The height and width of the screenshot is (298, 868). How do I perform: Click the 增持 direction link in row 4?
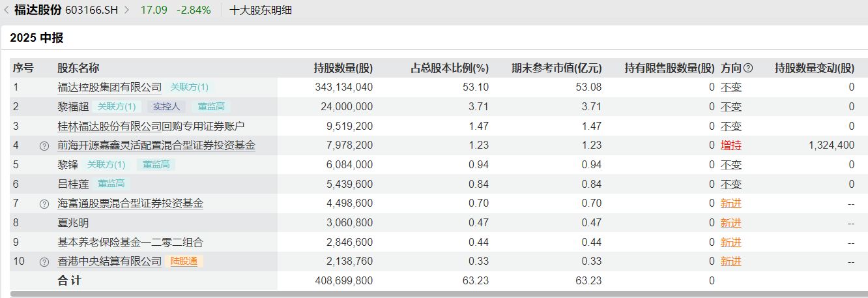click(x=731, y=145)
